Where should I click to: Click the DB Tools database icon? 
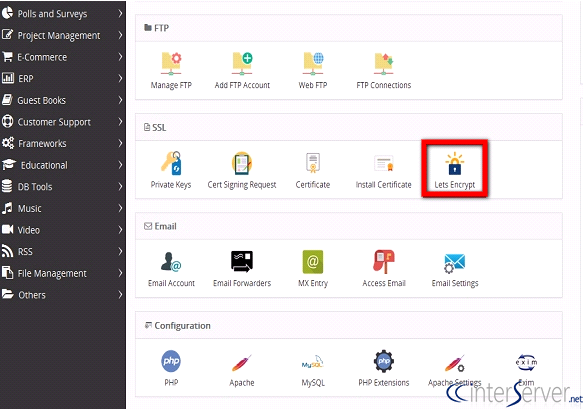pos(7,186)
